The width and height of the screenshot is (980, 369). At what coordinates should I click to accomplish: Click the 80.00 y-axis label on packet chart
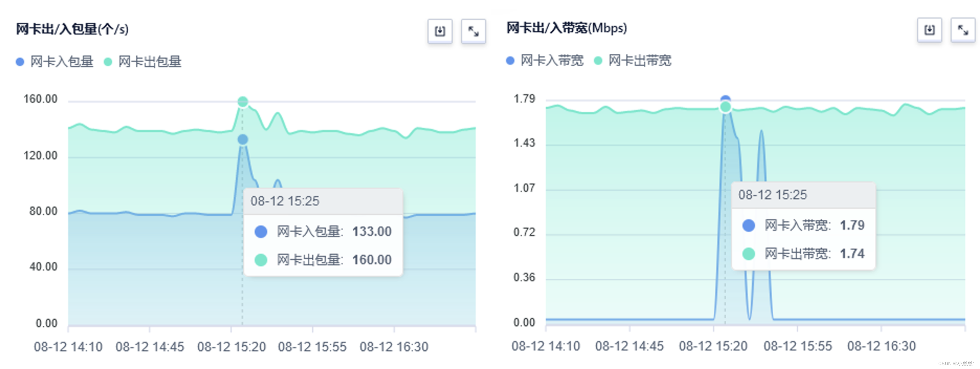[x=43, y=211]
